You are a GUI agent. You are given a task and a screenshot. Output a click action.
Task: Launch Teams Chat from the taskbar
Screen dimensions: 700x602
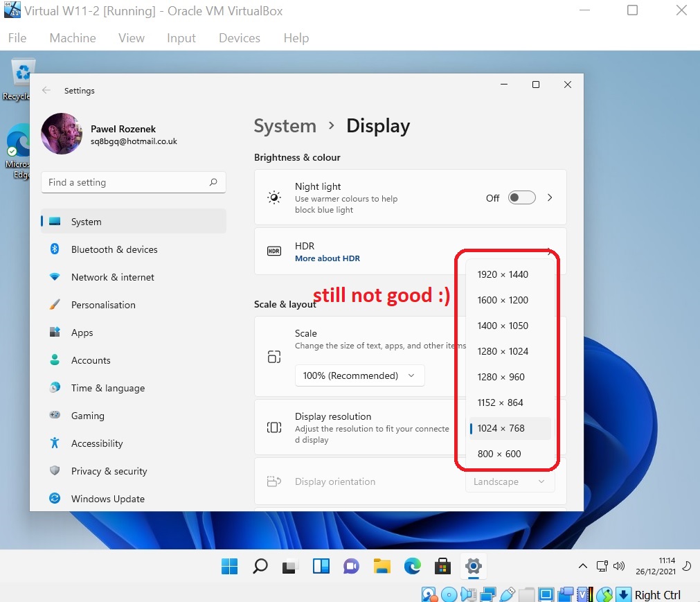tap(351, 566)
